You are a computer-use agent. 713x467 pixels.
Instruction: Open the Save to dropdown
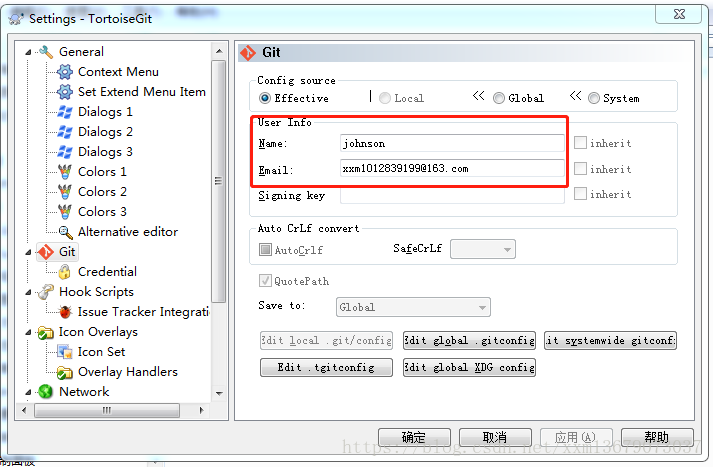413,307
